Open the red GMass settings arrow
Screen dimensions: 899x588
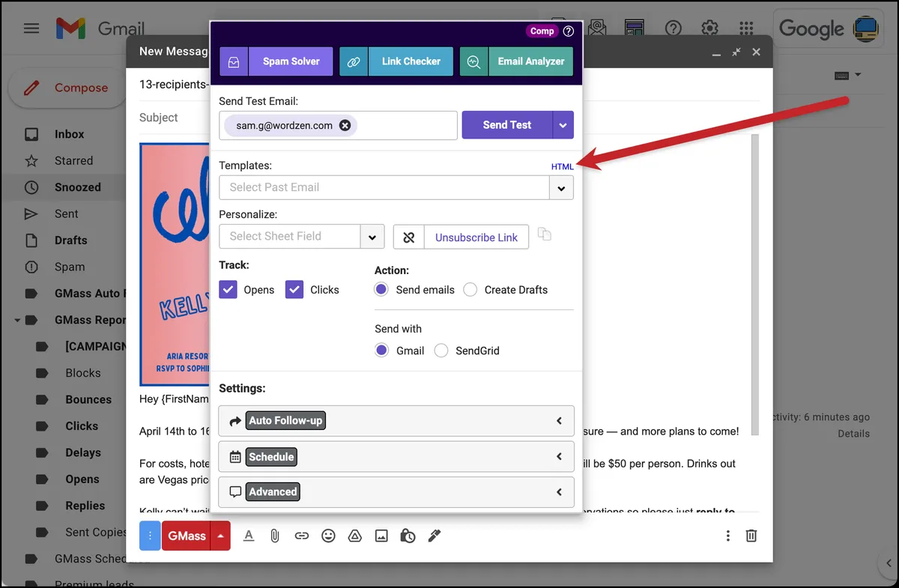220,536
